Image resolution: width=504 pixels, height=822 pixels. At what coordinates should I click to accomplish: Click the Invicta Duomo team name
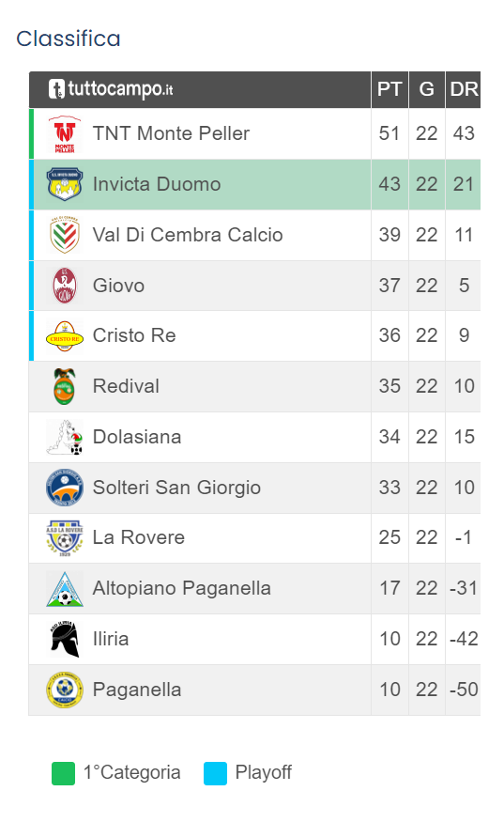click(x=157, y=184)
